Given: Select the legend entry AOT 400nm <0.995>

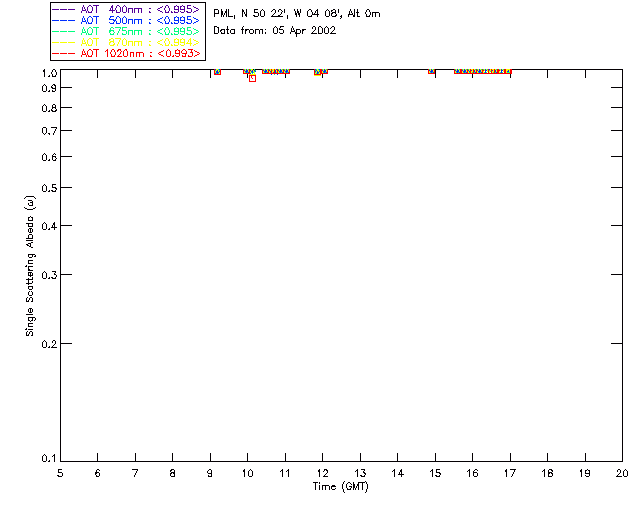Looking at the screenshot, I should (126, 9).
